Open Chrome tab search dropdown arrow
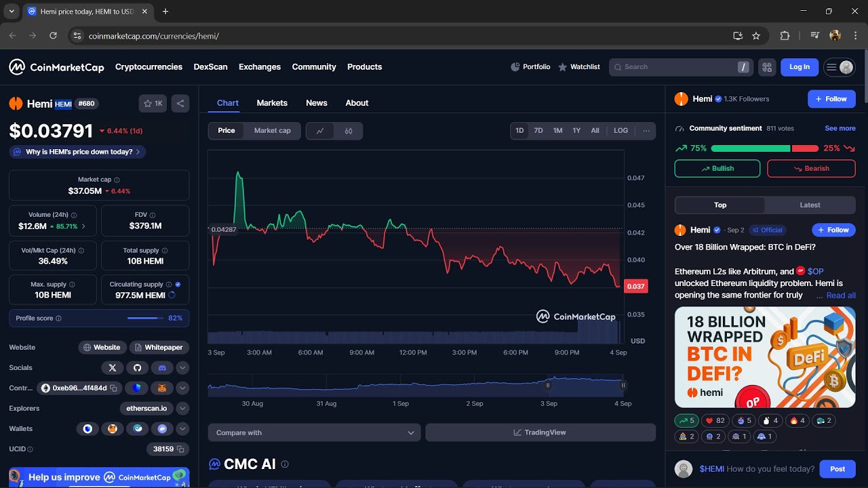 [12, 11]
